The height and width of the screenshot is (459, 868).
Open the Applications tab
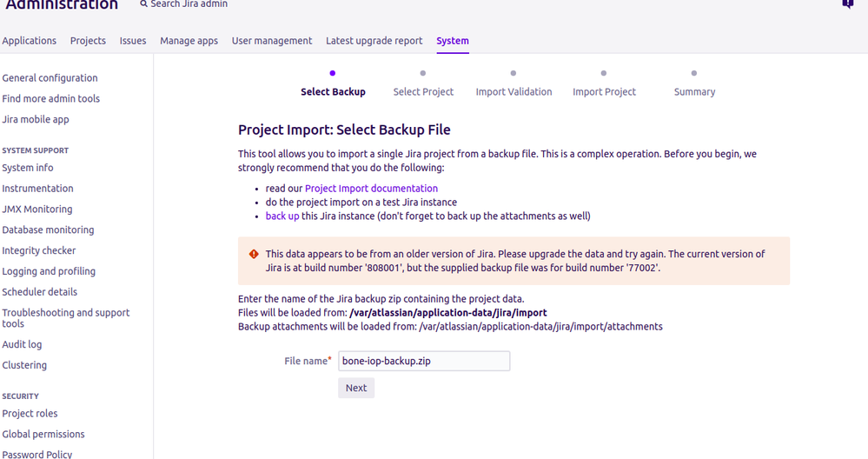(x=29, y=41)
